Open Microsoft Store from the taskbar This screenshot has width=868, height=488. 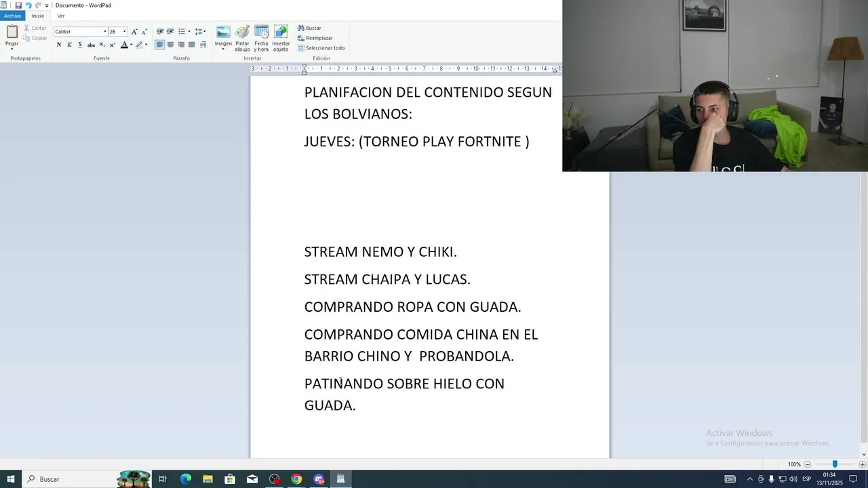[230, 479]
